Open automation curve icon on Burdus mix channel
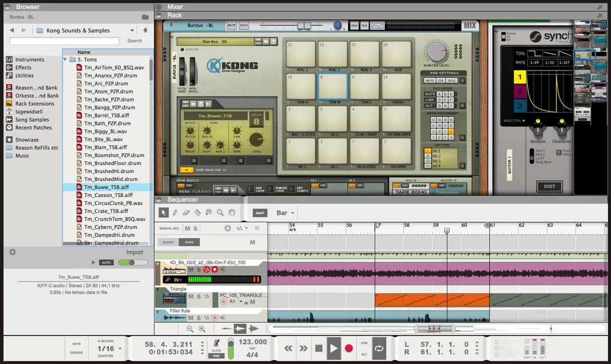The height and width of the screenshot is (364, 611). pos(377,25)
